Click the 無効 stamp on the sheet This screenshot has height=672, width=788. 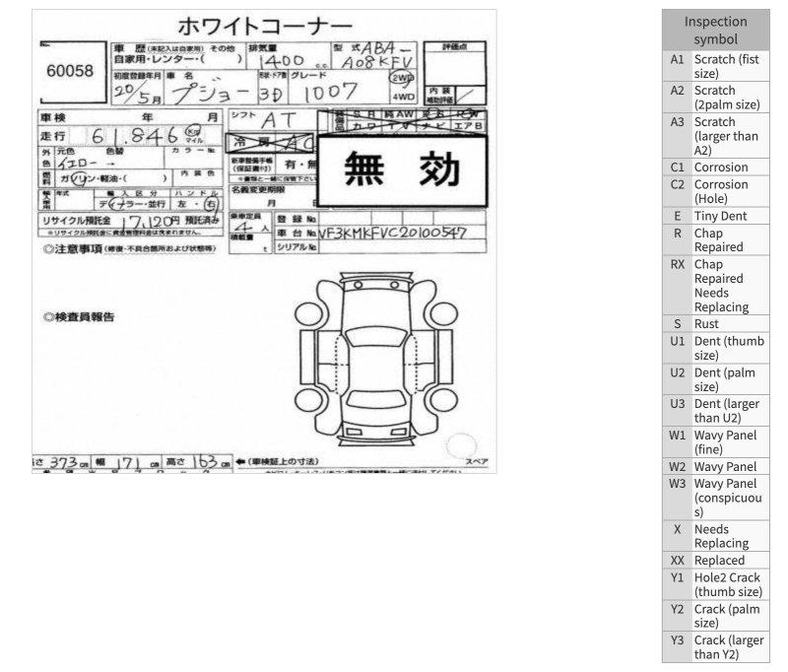point(401,171)
